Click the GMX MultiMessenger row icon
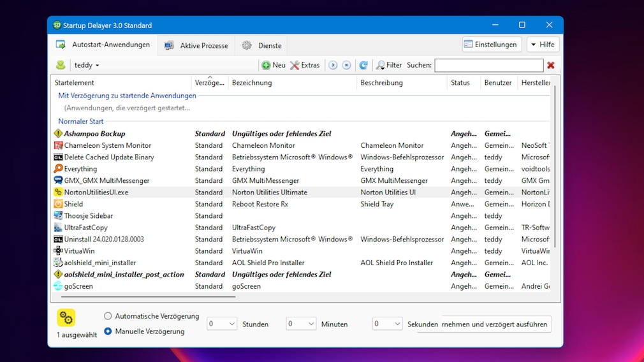Viewport: 644px width, 362px height. pyautogui.click(x=58, y=180)
